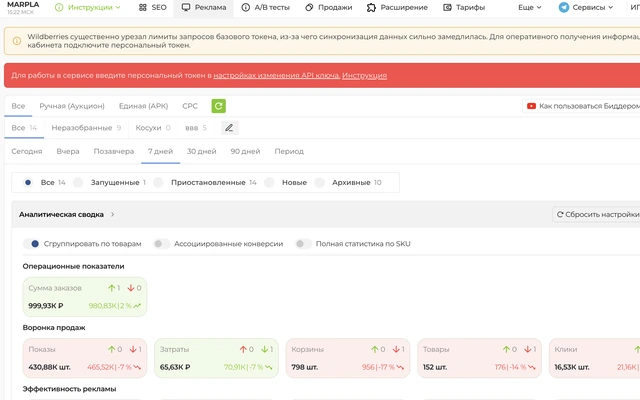The width and height of the screenshot is (640, 400).
Task: Select the Запущенные status radio
Action: pyautogui.click(x=78, y=182)
